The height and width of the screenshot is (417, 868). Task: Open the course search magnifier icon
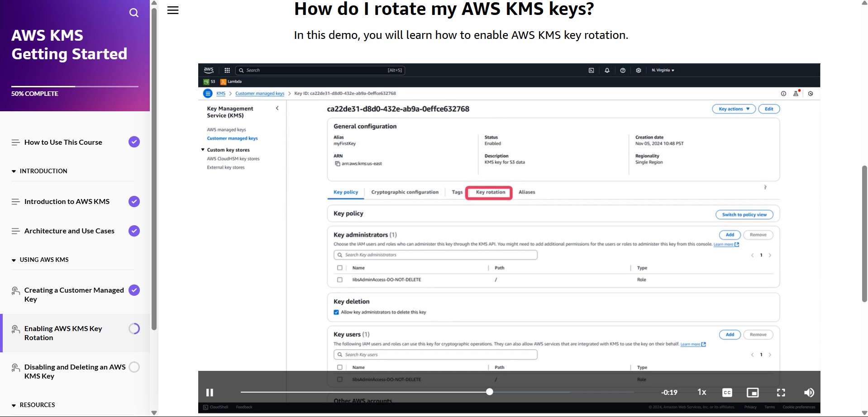134,13
